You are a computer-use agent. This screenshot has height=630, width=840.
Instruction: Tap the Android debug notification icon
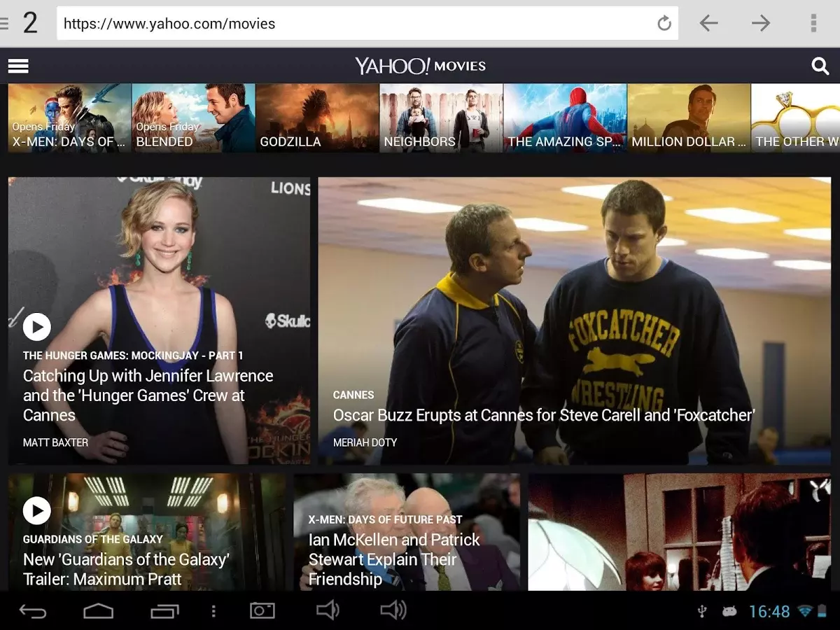(x=729, y=612)
